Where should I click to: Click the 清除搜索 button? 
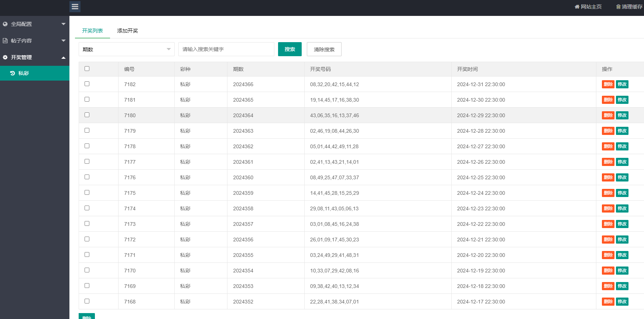point(324,49)
